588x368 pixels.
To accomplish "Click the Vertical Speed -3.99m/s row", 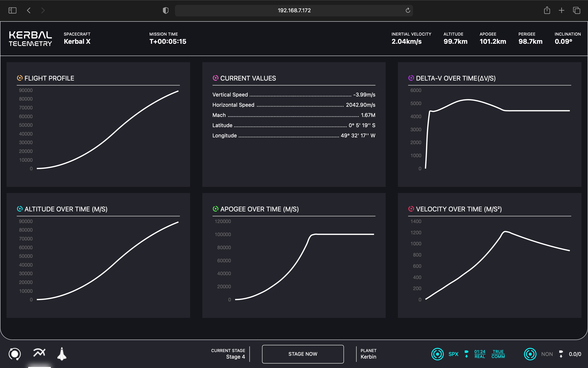I will 294,94.
